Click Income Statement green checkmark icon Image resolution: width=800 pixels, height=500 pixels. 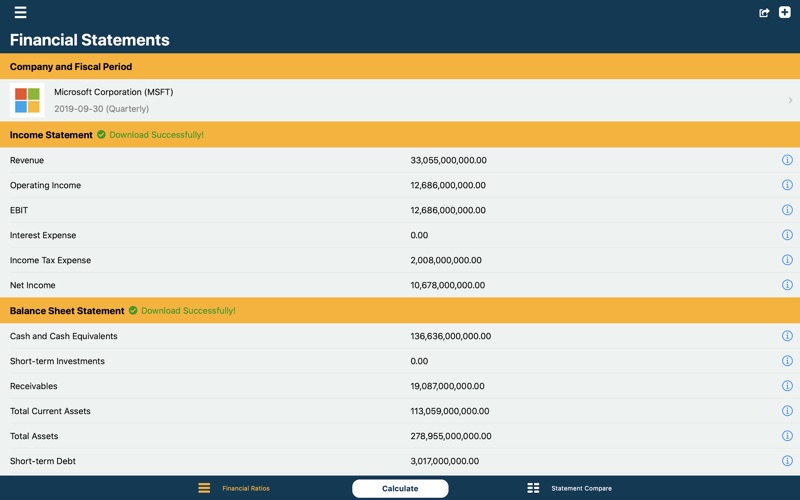101,135
